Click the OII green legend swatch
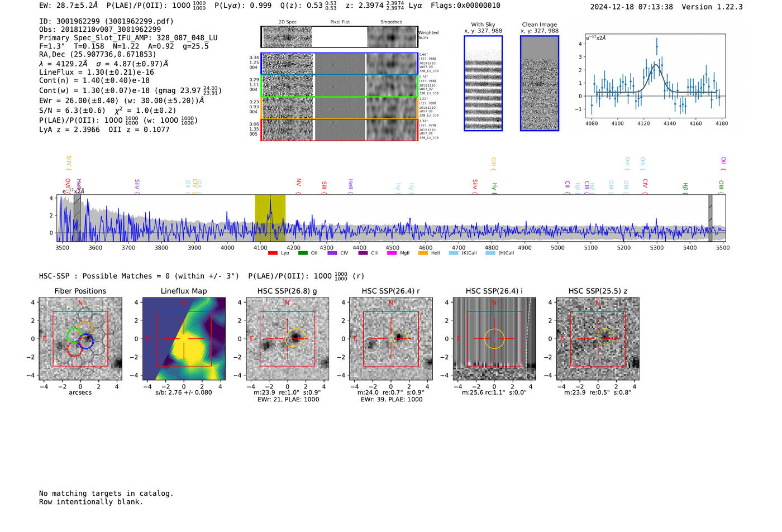The image size is (782, 532). click(x=303, y=253)
